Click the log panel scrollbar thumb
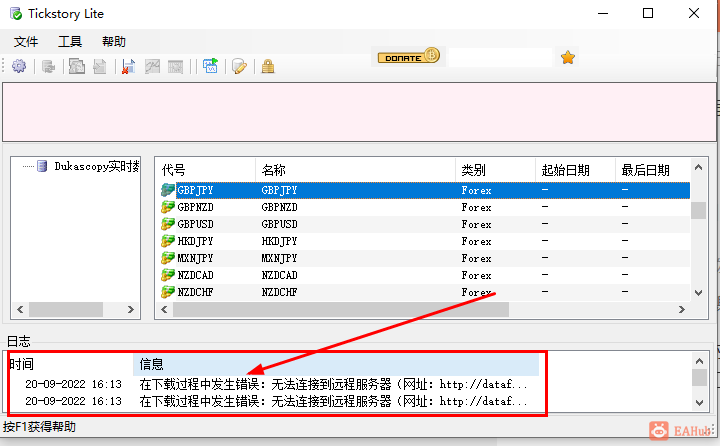The height and width of the screenshot is (446, 720). pyautogui.click(x=699, y=378)
